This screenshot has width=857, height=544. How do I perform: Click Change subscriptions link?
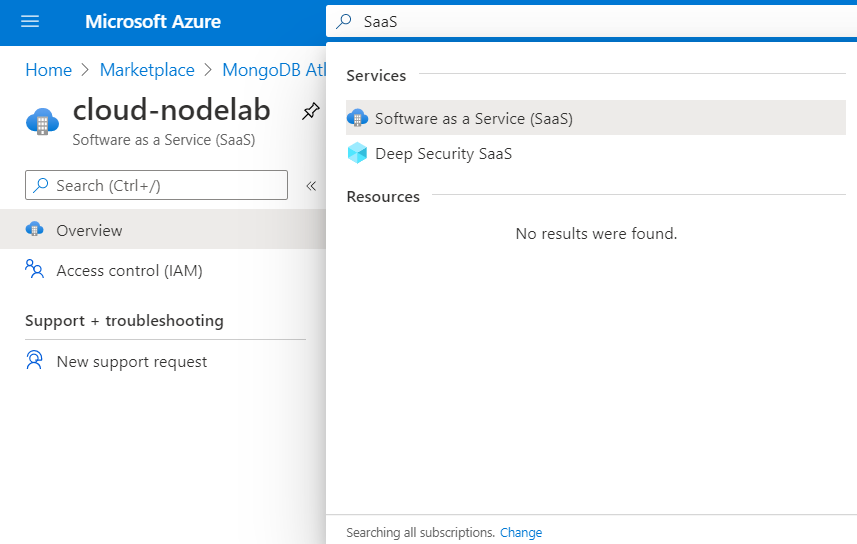pos(521,533)
